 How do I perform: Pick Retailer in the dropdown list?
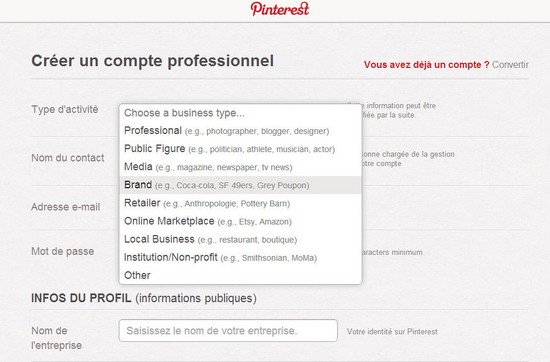point(240,203)
